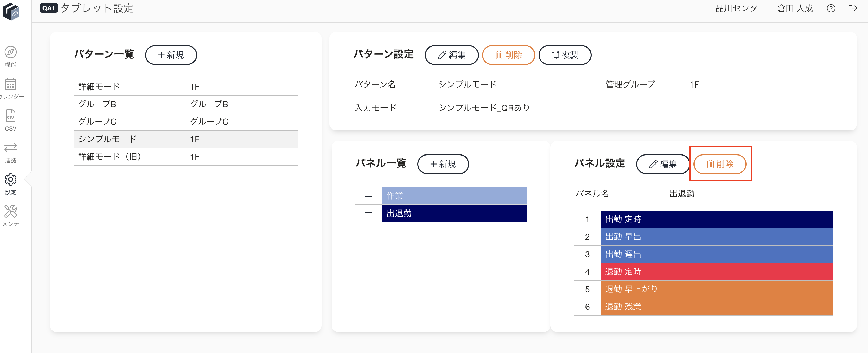Open the calendar icon in sidebar

coord(10,84)
